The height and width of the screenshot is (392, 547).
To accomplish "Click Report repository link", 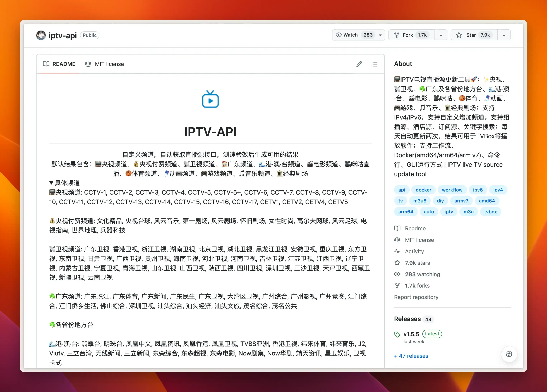I will pyautogui.click(x=416, y=297).
